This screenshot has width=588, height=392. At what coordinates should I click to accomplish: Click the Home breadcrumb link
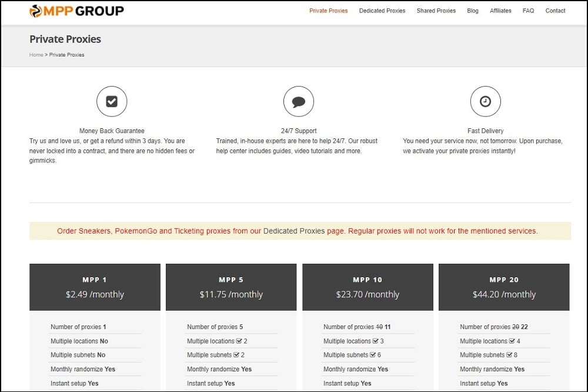click(36, 55)
